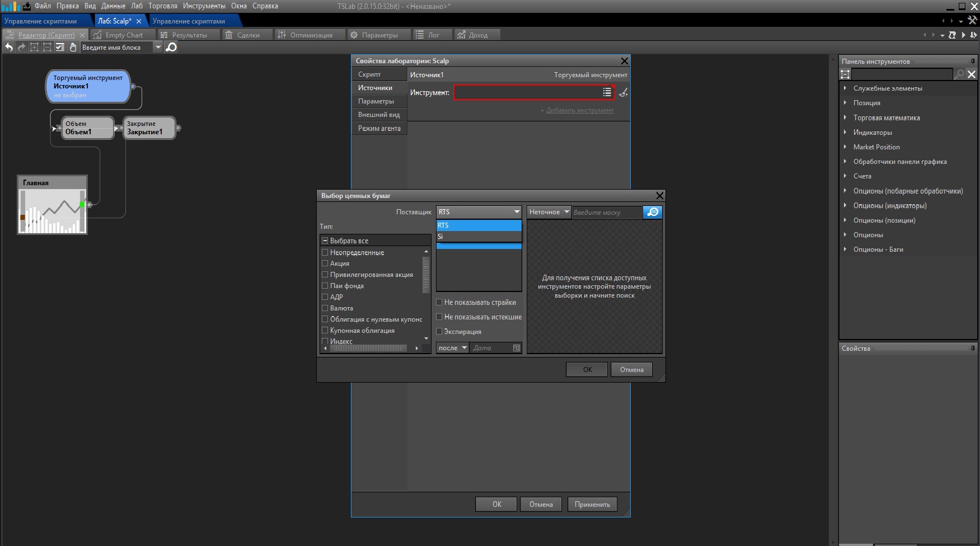Click the redo arrow in the editor toolbar
This screenshot has width=980, height=546.
21,48
